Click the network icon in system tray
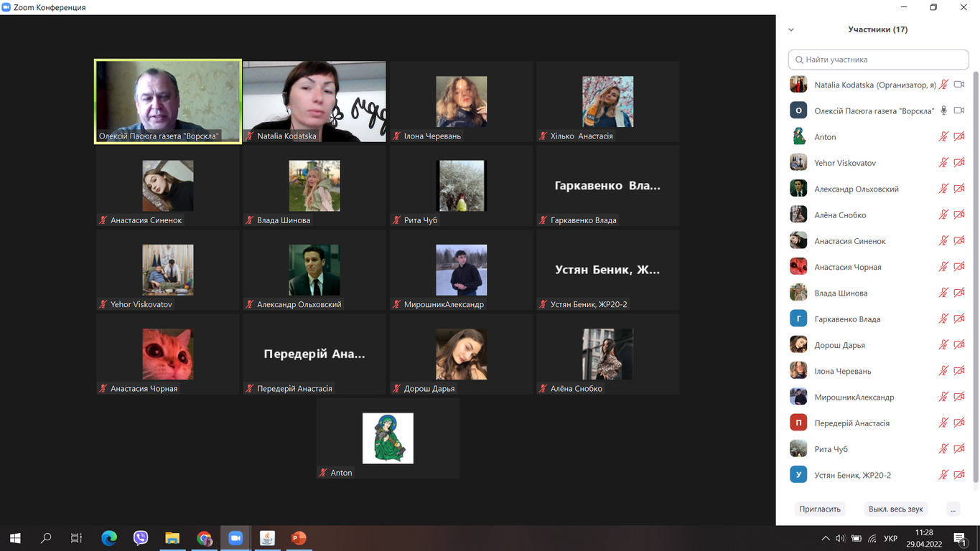The height and width of the screenshot is (551, 980). pos(872,538)
